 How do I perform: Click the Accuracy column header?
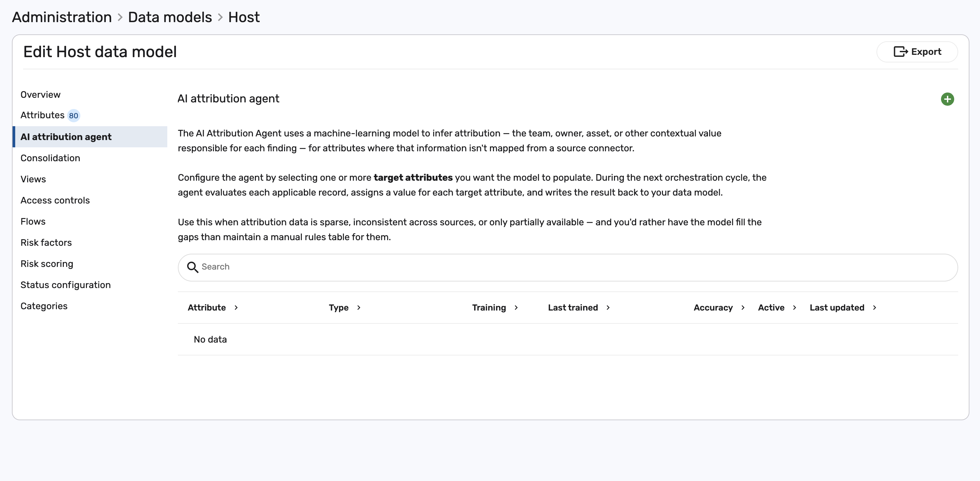[x=713, y=308]
